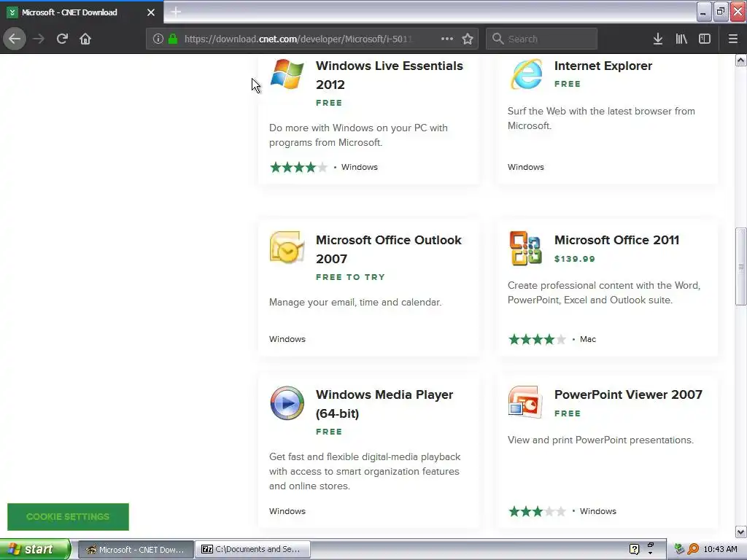Viewport: 747px width, 560px height.
Task: Click the forward navigation arrow
Action: (39, 39)
